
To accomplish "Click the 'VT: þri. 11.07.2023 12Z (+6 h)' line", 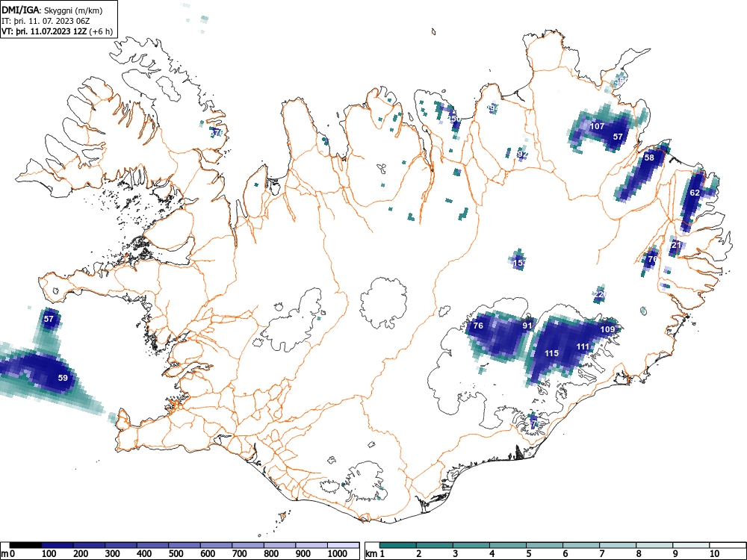I will click(x=58, y=31).
